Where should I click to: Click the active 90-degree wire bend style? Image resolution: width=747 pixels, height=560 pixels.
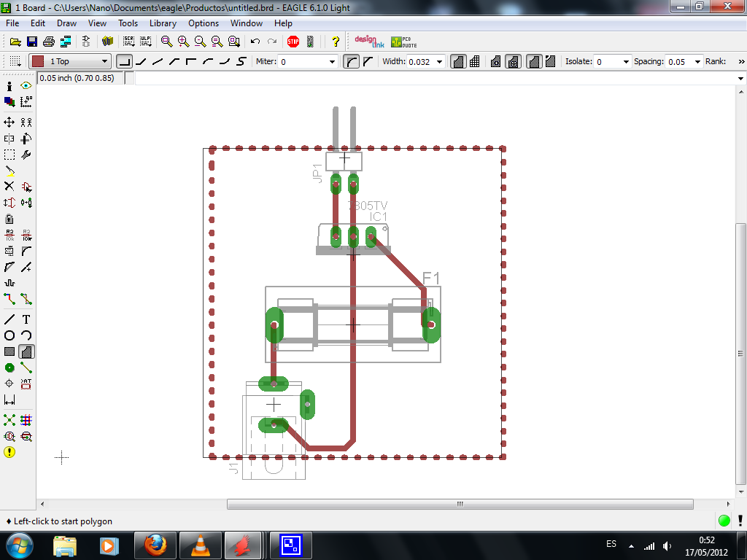click(124, 61)
